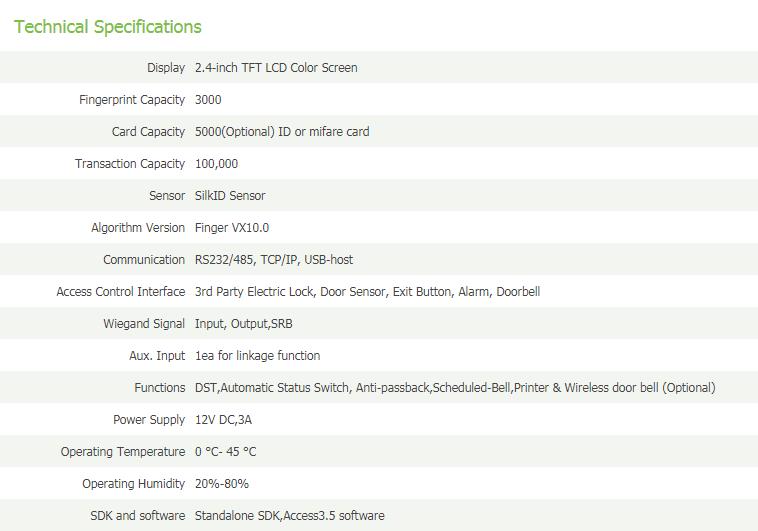Select the Wiegand Signal Input, Output,SRB value
The width and height of the screenshot is (758, 531).
244,324
